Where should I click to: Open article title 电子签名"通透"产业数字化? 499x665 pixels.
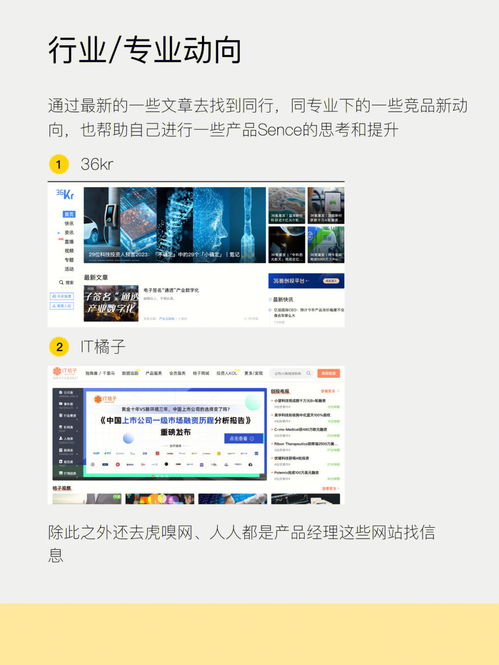pyautogui.click(x=171, y=290)
